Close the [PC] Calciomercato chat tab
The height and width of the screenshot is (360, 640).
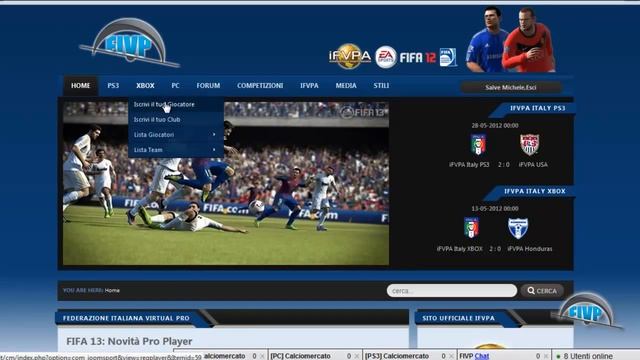pyautogui.click(x=357, y=356)
